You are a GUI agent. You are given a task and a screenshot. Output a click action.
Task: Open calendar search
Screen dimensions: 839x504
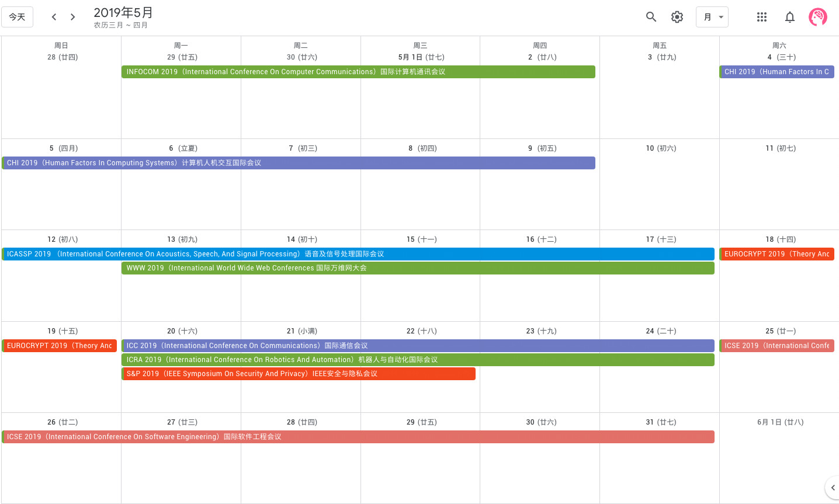coord(651,17)
